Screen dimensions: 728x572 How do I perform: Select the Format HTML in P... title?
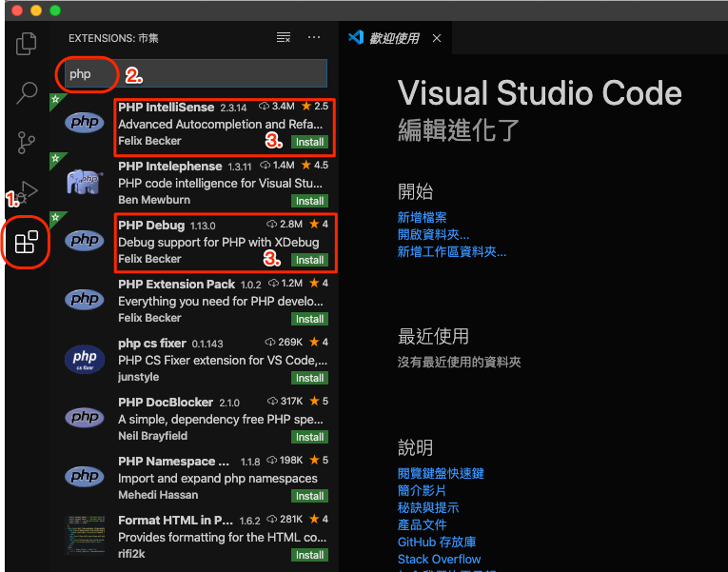pos(175,520)
